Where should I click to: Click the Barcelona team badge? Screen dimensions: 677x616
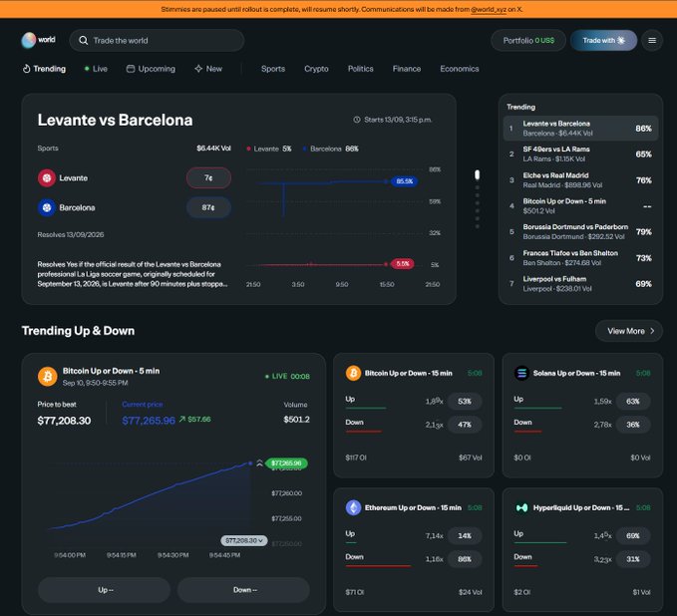coord(47,207)
